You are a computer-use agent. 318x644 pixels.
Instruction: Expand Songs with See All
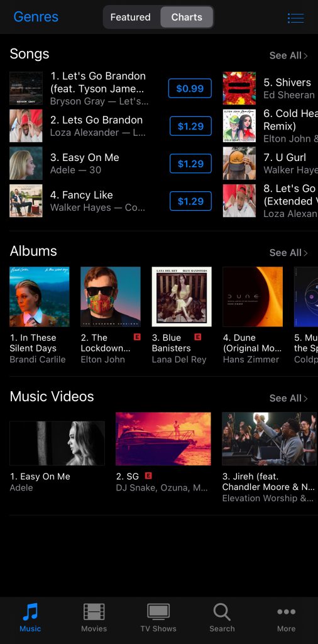tap(288, 55)
